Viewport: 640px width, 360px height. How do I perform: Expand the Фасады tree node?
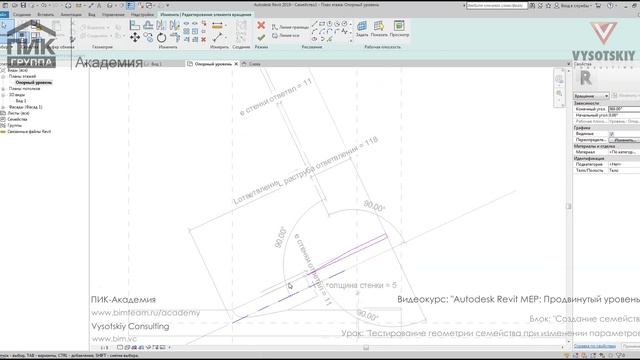(3, 107)
